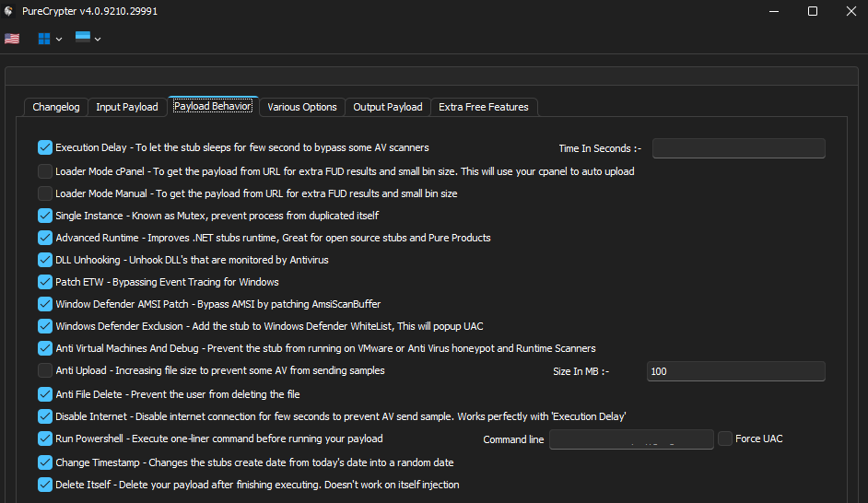This screenshot has width=868, height=503.
Task: Toggle Window Defender AMSI Patch checkbox
Action: click(x=45, y=304)
